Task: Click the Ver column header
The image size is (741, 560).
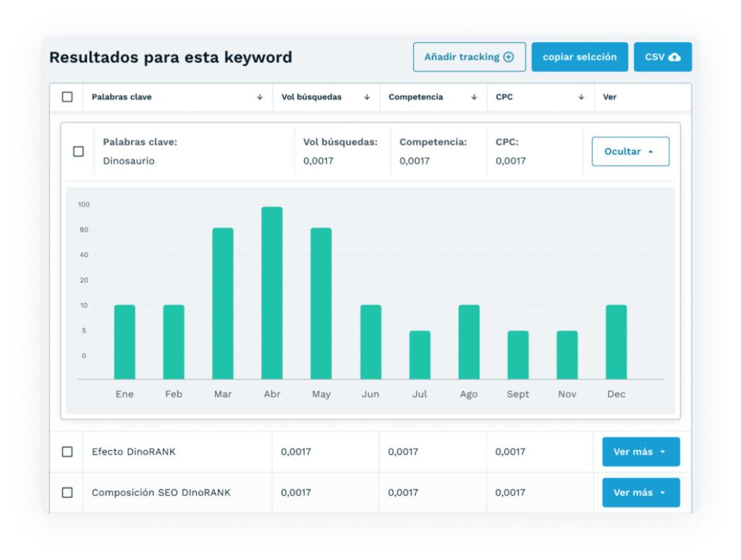Action: tap(610, 97)
